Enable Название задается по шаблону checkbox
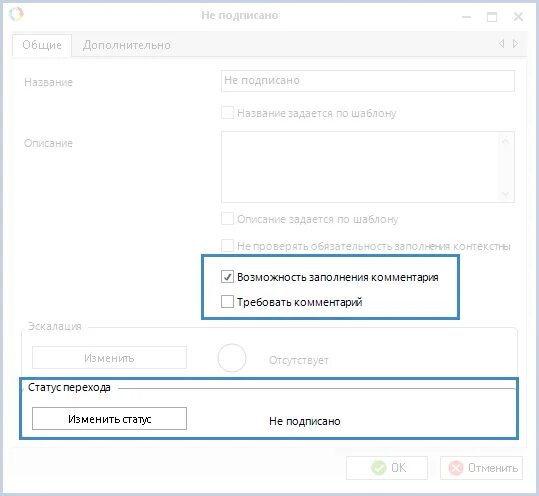 pos(227,113)
